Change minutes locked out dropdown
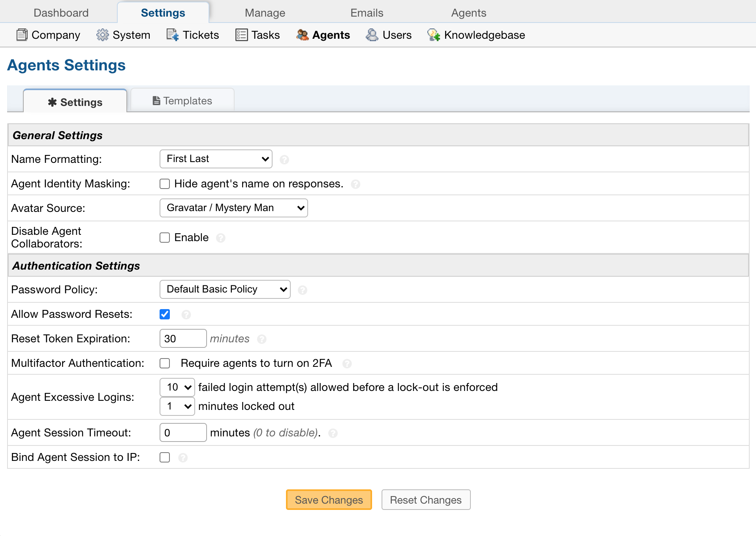Viewport: 756px width, 536px height. click(177, 406)
